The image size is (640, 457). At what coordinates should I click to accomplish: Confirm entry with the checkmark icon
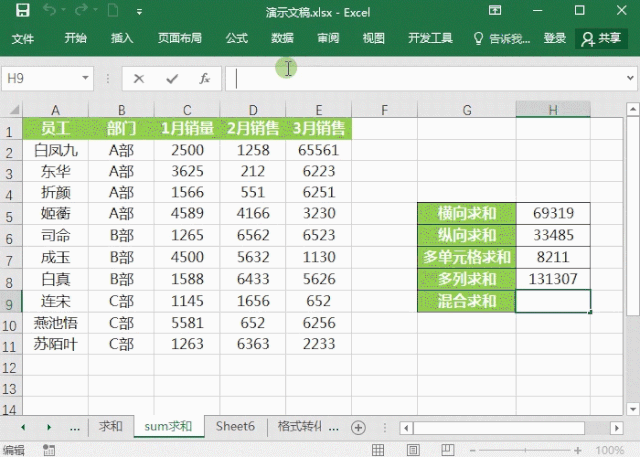[x=172, y=78]
